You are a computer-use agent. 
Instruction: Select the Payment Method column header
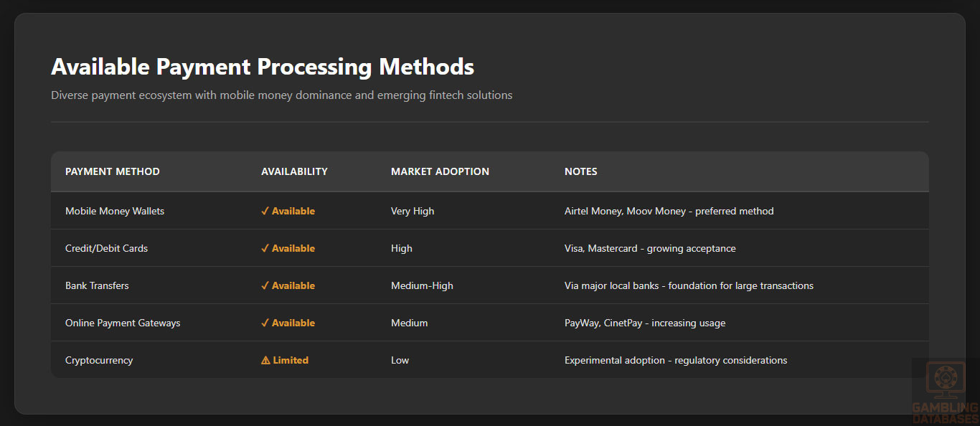click(x=113, y=171)
